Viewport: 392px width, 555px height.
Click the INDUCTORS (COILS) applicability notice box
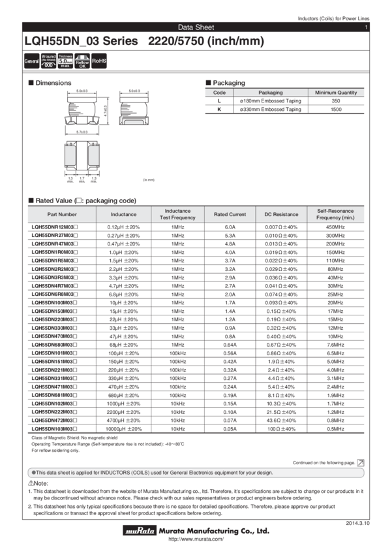point(196,473)
